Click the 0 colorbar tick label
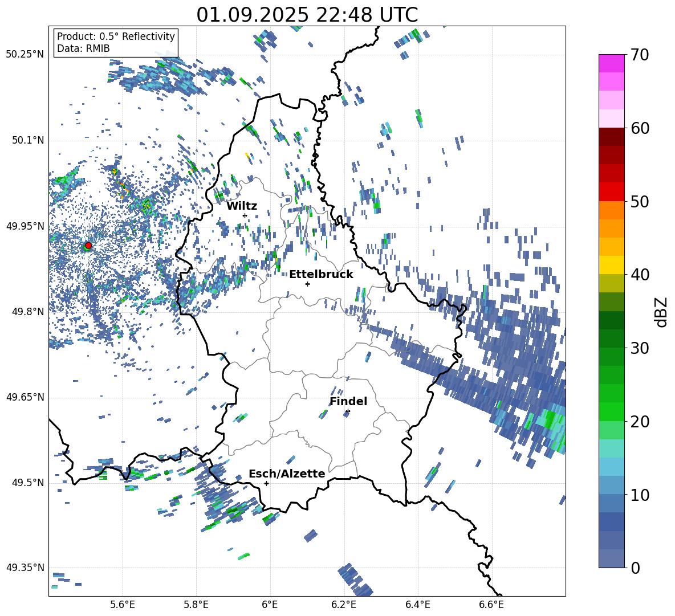This screenshot has width=675, height=616. click(x=636, y=568)
